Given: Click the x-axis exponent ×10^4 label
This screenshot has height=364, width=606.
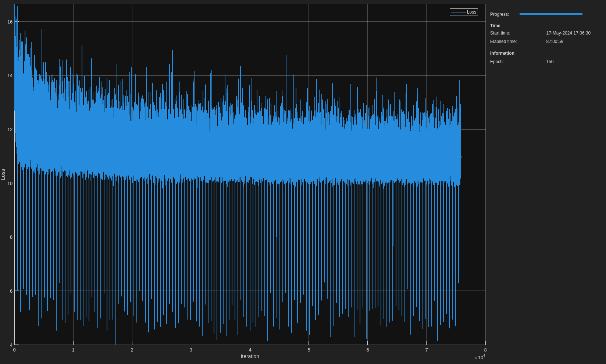Looking at the screenshot, I should point(480,357).
